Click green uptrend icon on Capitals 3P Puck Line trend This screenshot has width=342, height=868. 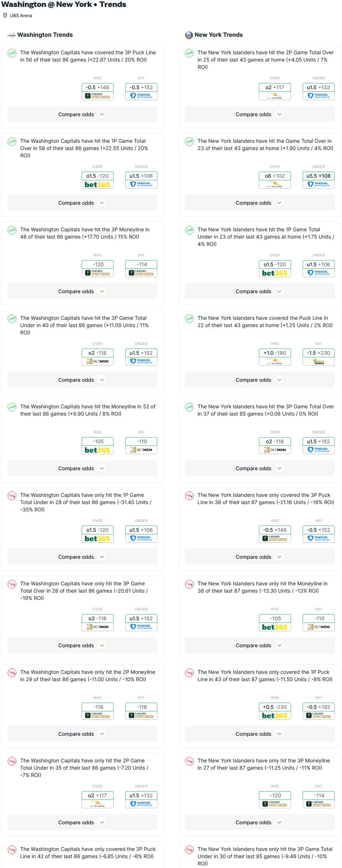[x=12, y=53]
